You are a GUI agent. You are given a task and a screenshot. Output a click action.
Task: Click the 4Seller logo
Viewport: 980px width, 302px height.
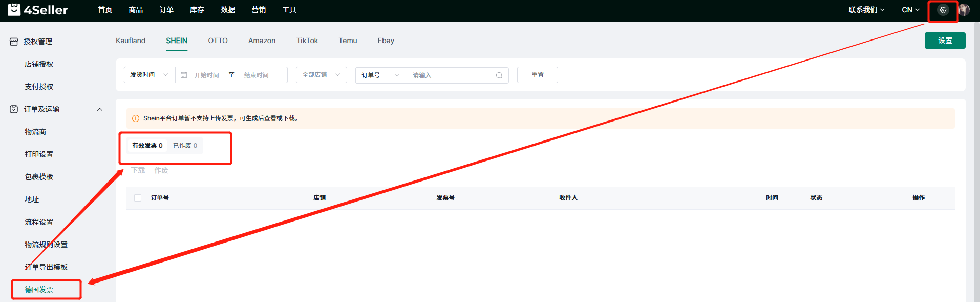(38, 10)
